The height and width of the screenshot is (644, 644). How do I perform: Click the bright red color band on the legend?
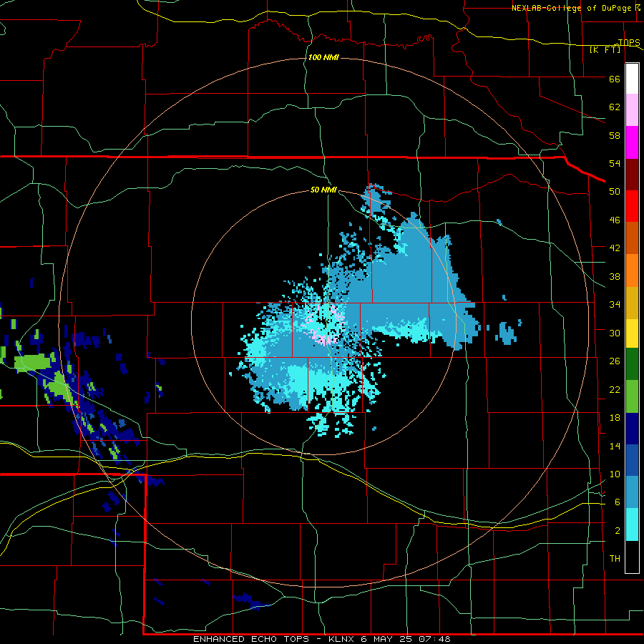[632, 206]
